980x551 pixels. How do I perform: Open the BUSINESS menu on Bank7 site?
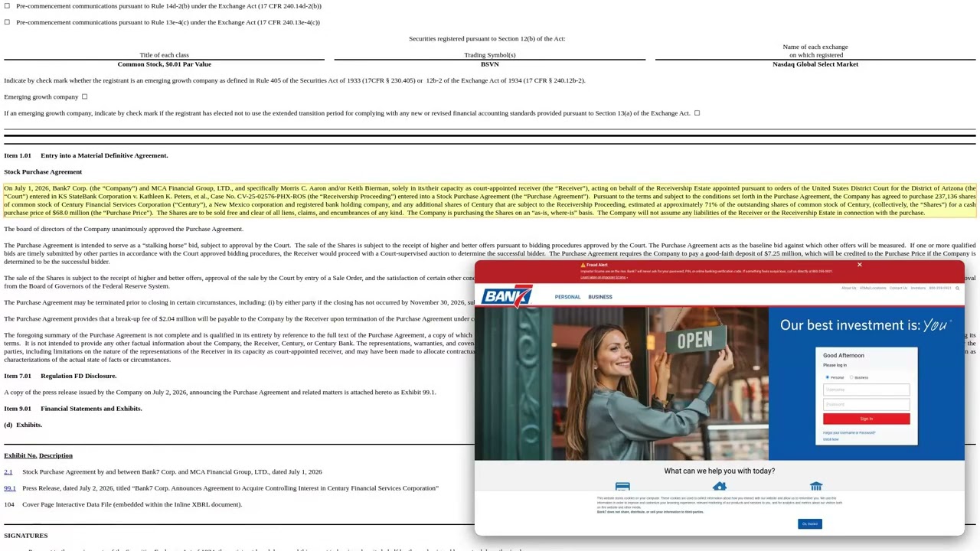coord(600,297)
